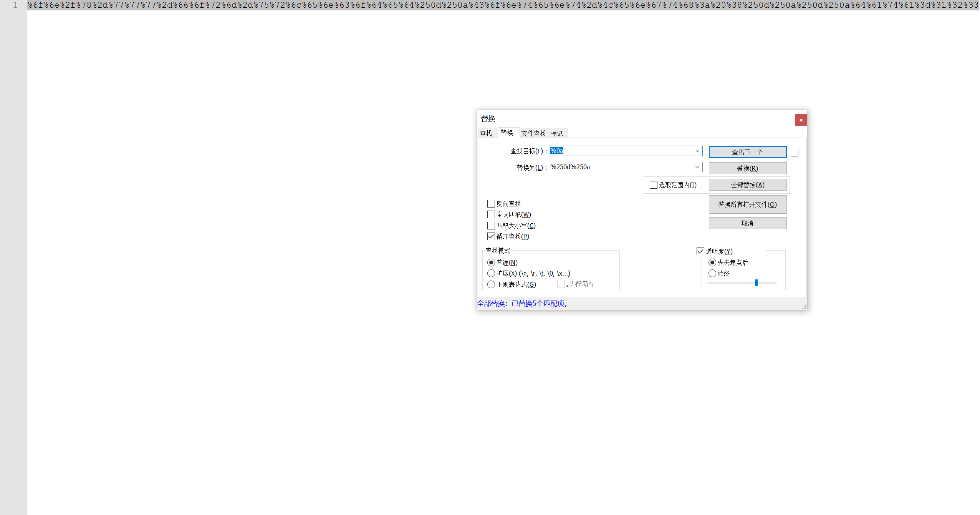Uncheck 循环查找(P) option
The image size is (980, 515).
tap(491, 236)
